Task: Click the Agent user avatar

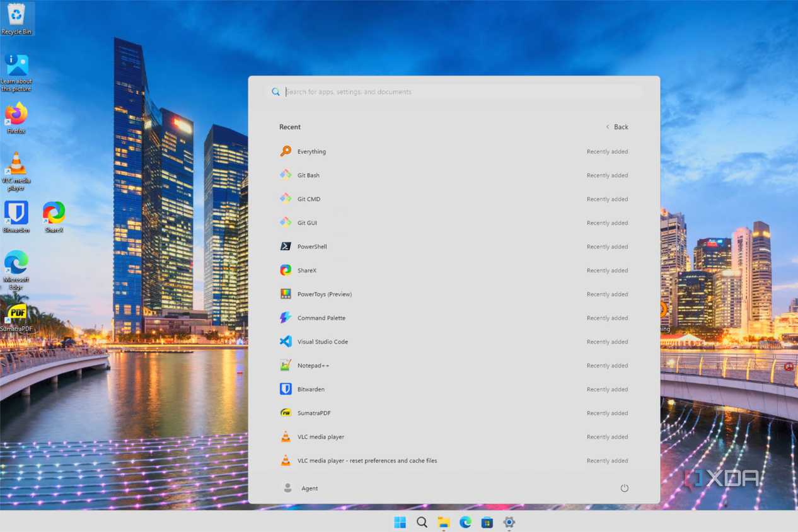Action: click(287, 488)
